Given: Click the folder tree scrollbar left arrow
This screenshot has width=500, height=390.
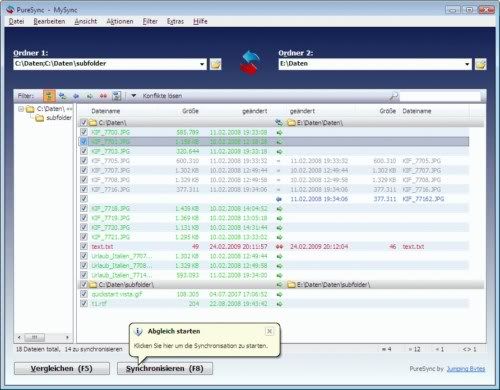Looking at the screenshot, I should pos(19,337).
